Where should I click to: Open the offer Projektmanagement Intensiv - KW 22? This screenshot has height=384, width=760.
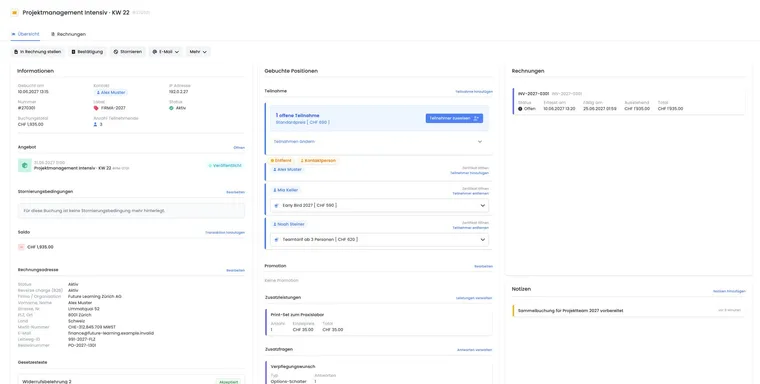point(73,168)
